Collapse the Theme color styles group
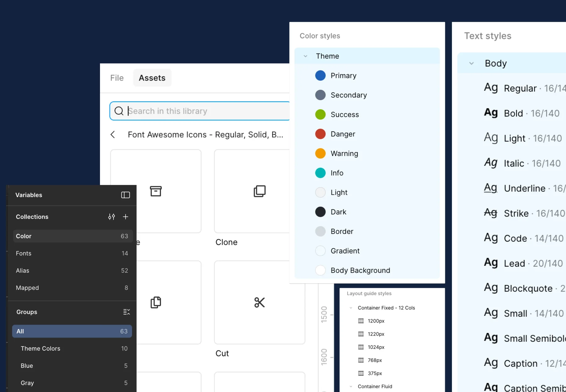 pyautogui.click(x=305, y=56)
